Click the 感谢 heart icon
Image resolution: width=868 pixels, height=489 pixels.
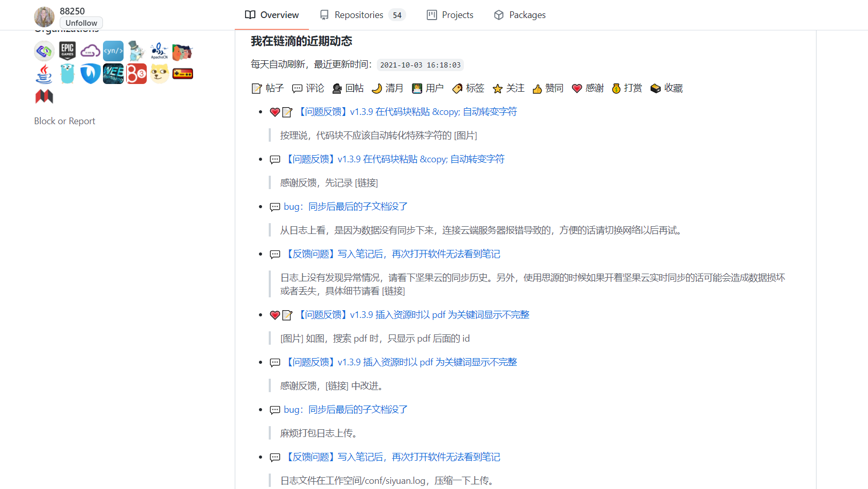pos(576,88)
